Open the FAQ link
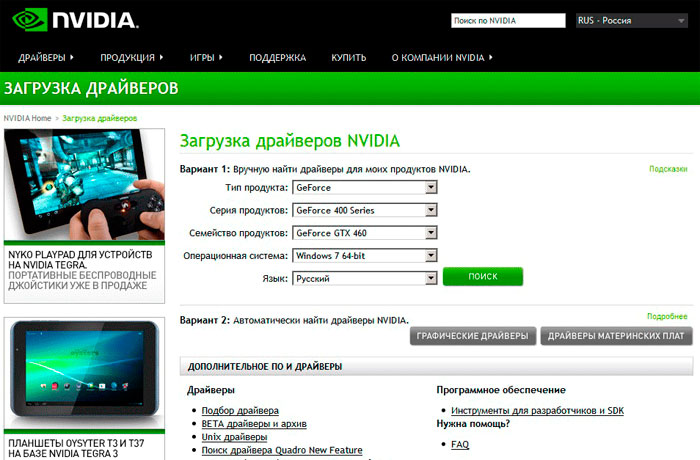 point(460,444)
